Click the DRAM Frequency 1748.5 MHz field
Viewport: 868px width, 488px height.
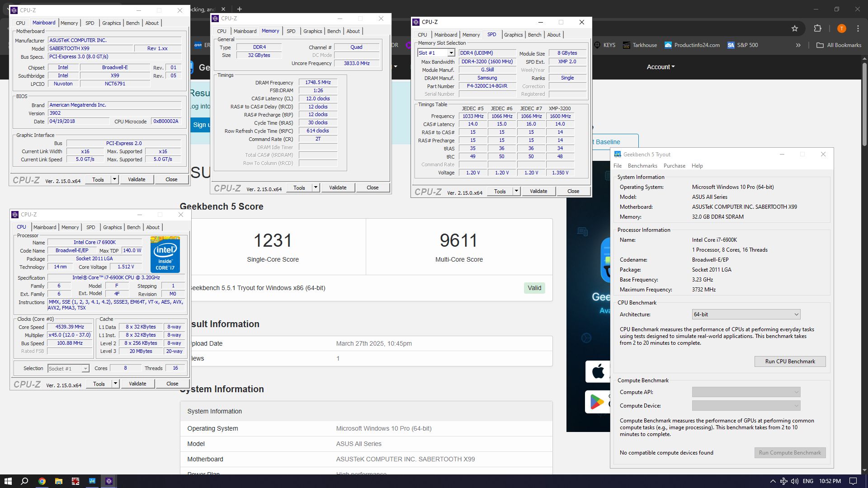pos(318,83)
